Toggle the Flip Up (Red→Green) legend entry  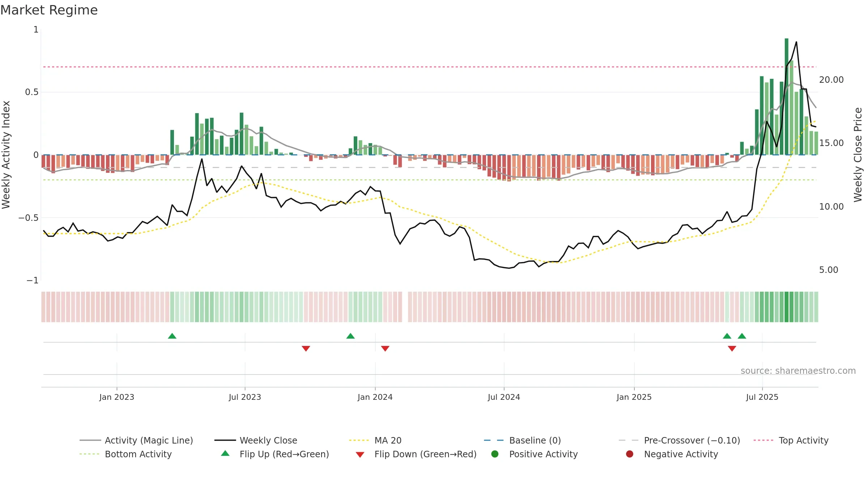coord(275,454)
